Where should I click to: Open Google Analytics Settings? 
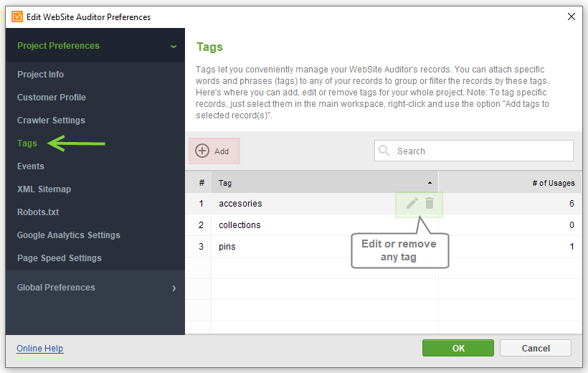coord(69,235)
